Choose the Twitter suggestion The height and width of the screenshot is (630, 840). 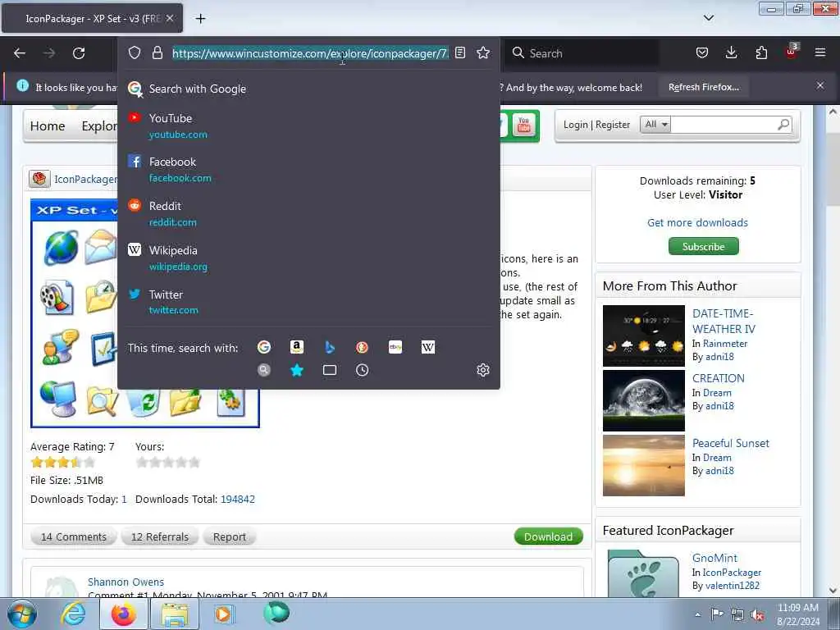(308, 302)
